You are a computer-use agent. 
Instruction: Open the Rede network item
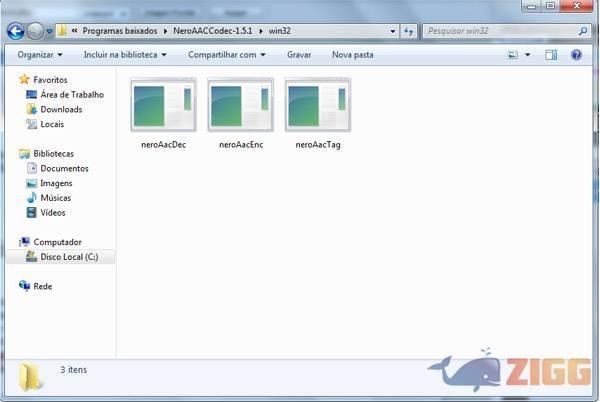pos(42,286)
